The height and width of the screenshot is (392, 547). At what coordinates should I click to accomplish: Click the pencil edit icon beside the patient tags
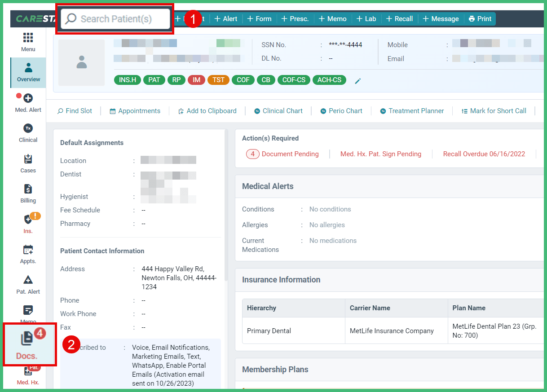point(357,80)
